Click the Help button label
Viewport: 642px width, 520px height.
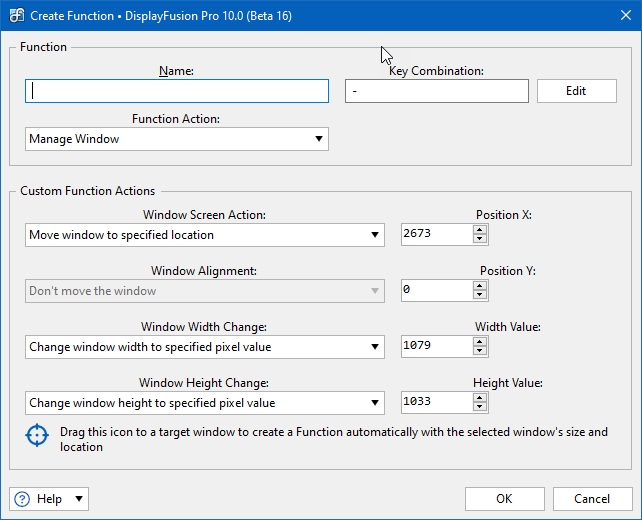pos(49,499)
